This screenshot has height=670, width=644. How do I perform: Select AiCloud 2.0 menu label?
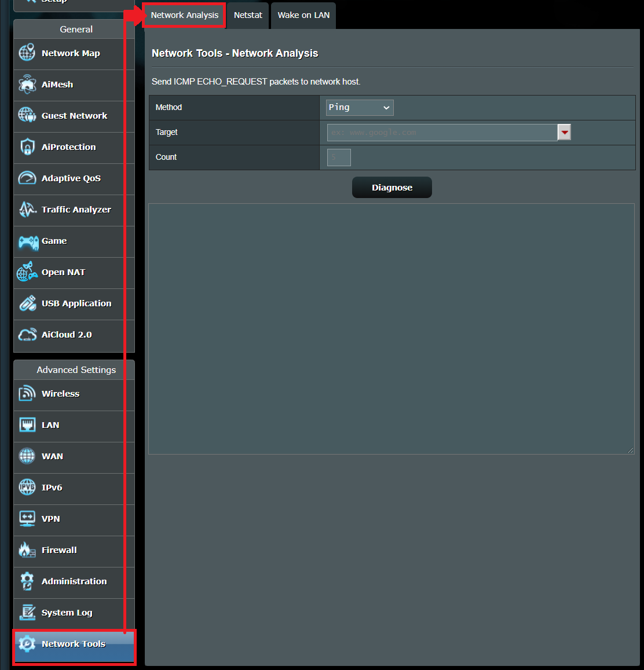coord(67,335)
